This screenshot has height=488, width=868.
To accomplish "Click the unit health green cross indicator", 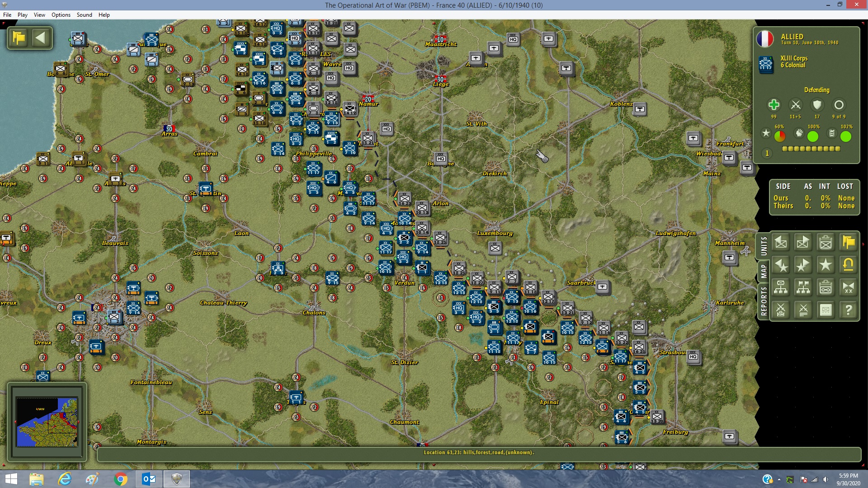I will 774,105.
